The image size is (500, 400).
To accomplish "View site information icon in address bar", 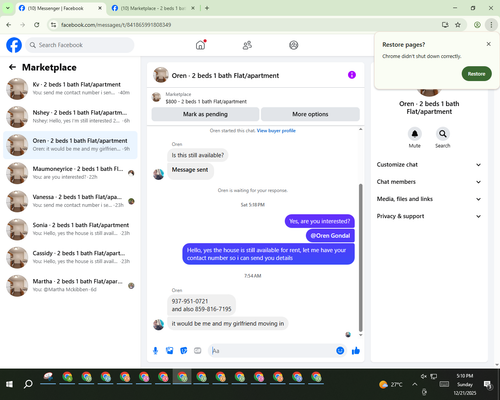I will coord(53,25).
